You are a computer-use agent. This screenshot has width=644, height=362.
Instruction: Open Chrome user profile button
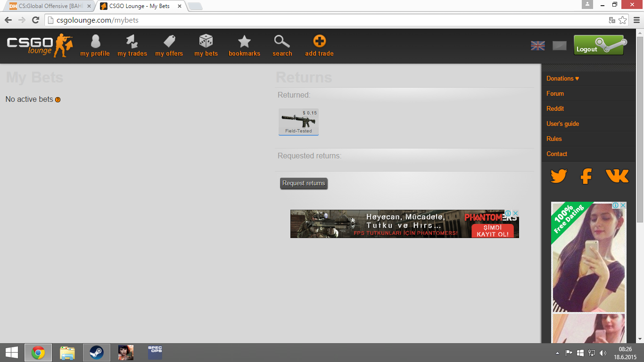point(587,5)
